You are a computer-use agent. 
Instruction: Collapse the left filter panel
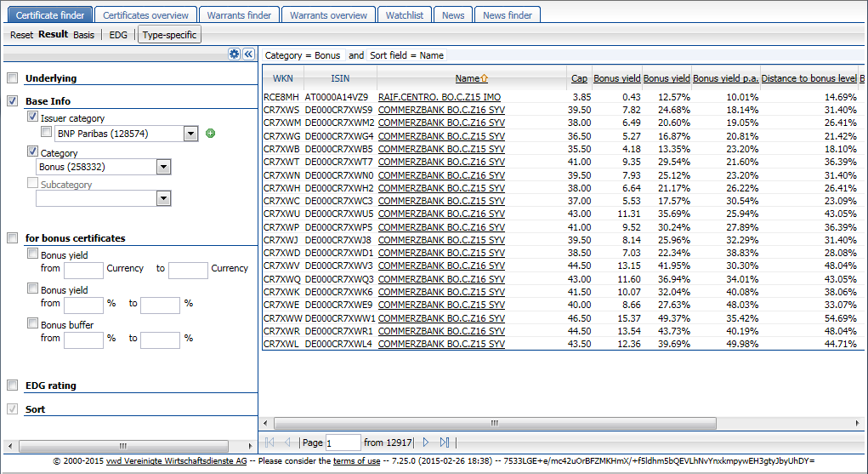coord(249,54)
